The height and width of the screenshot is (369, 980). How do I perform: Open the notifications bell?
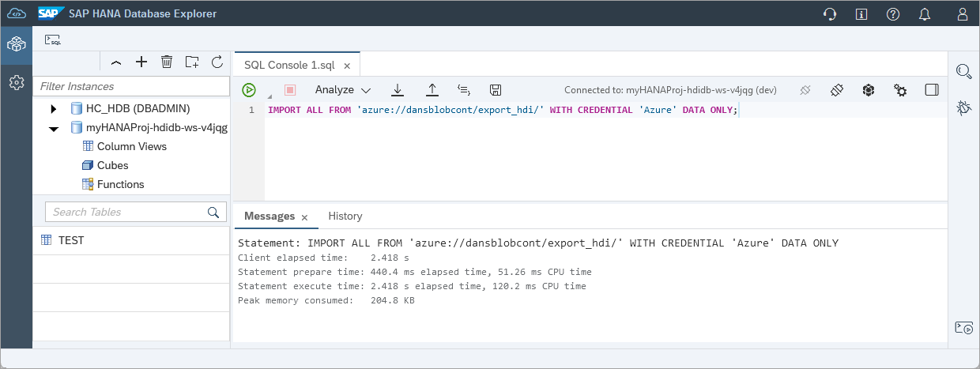[925, 14]
